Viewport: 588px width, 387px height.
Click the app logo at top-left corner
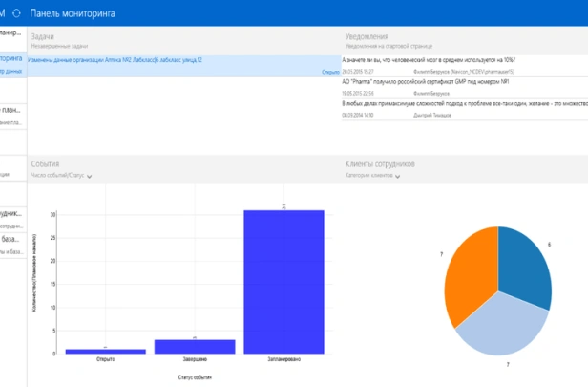point(3,11)
